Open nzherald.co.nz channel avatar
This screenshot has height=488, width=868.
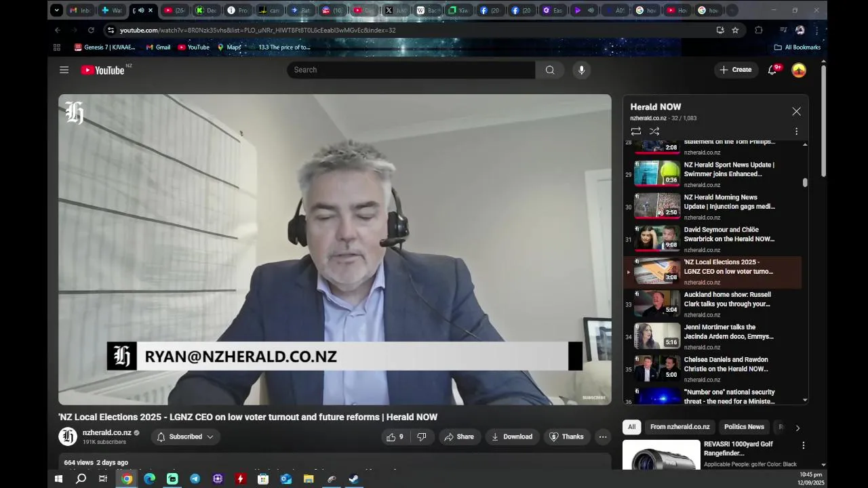point(68,436)
